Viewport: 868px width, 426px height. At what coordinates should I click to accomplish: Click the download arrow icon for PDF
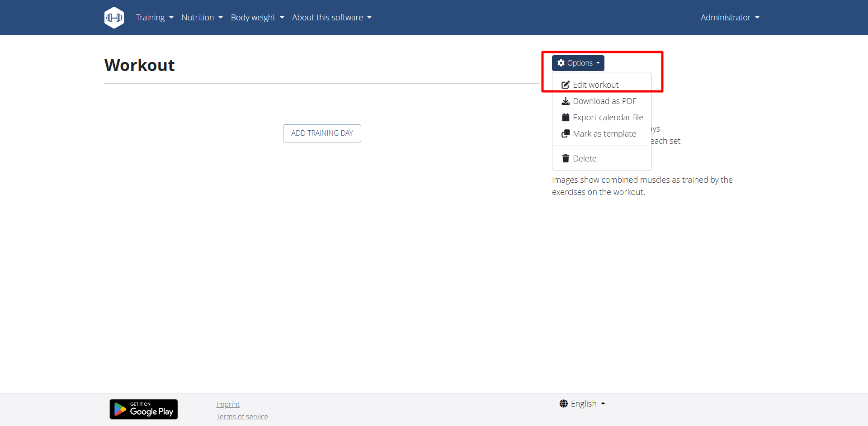[565, 101]
